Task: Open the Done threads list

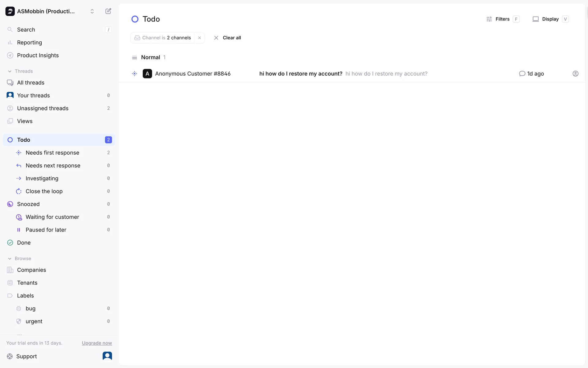Action: (24, 243)
